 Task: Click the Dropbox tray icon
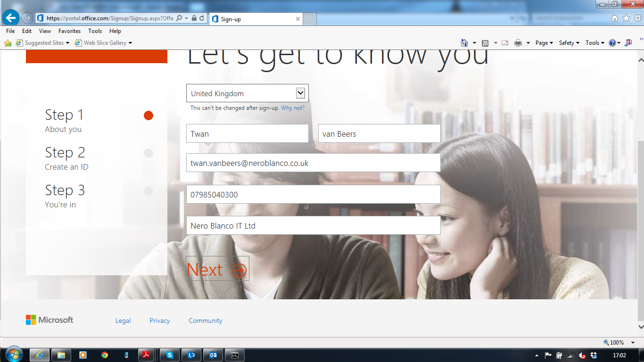click(594, 355)
